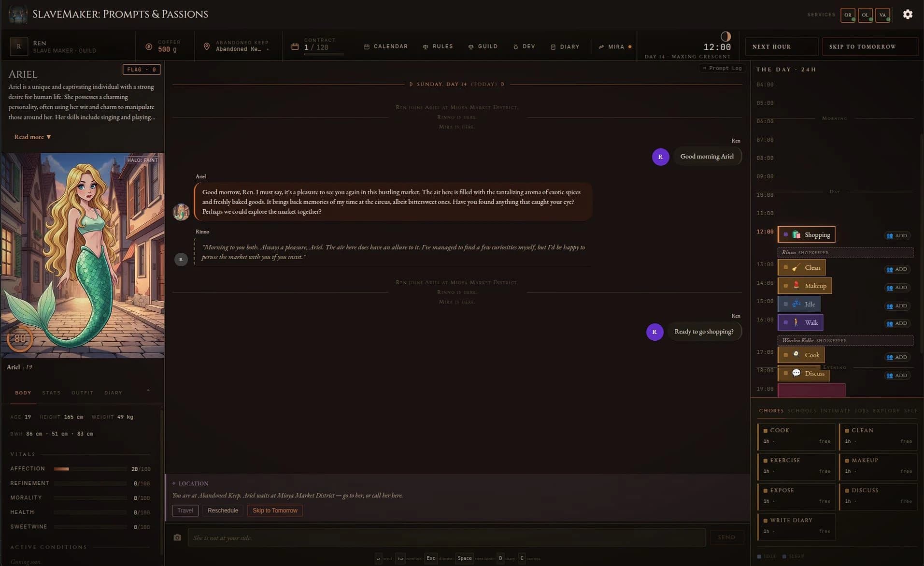Add companion to 17:00 Cook slot
924x566 pixels.
pyautogui.click(x=897, y=357)
